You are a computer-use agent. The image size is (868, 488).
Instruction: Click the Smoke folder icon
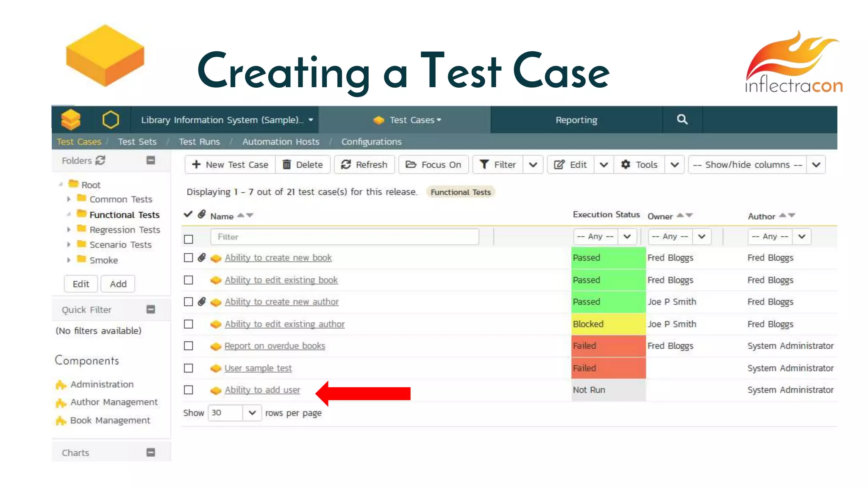pos(81,258)
